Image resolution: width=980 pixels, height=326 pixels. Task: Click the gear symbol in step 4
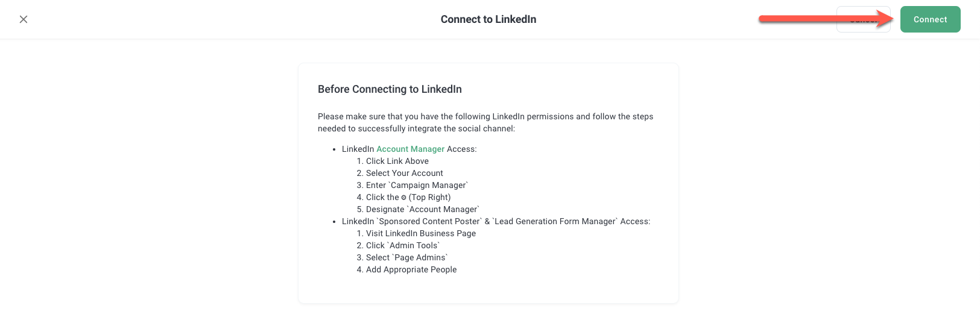click(403, 198)
